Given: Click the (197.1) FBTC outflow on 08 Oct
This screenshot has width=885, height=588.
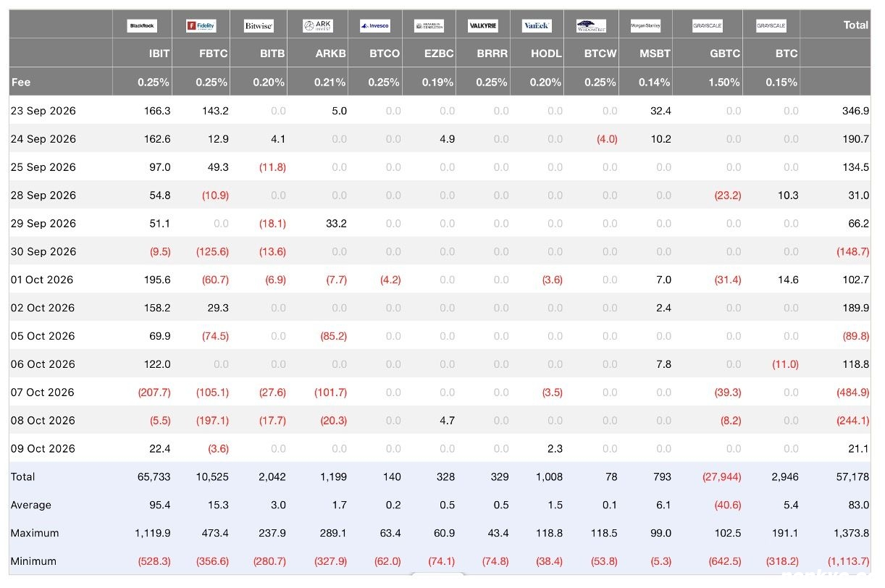Looking at the screenshot, I should pos(212,421).
